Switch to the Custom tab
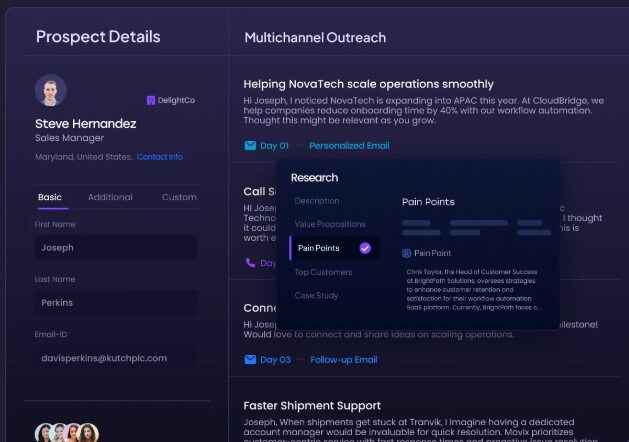Image resolution: width=629 pixels, height=442 pixels. (x=179, y=197)
